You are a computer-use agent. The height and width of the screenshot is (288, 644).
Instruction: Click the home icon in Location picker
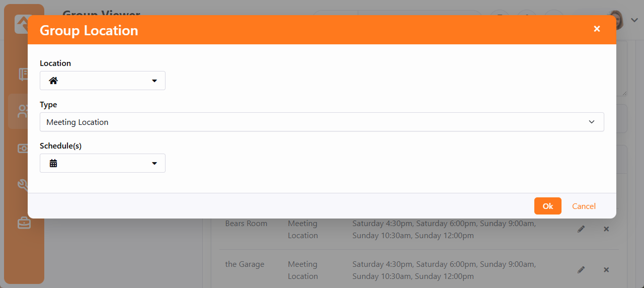pyautogui.click(x=53, y=81)
